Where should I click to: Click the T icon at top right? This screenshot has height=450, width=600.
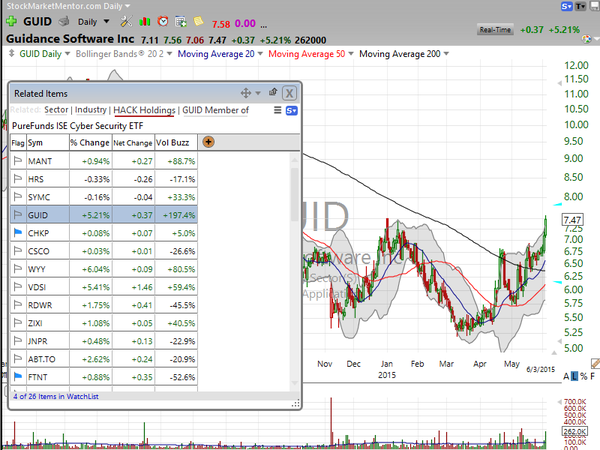point(580,6)
